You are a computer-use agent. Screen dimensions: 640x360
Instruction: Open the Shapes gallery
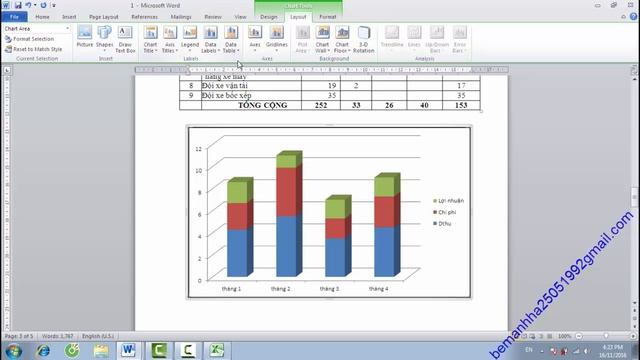click(104, 39)
